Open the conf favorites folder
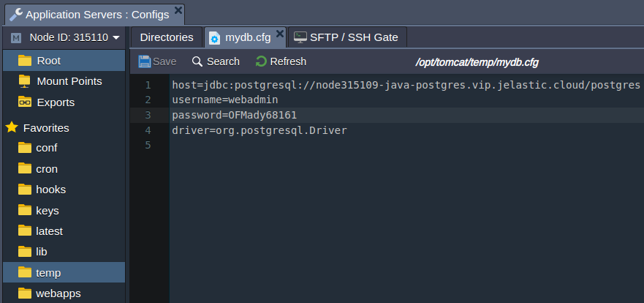 [x=64, y=148]
